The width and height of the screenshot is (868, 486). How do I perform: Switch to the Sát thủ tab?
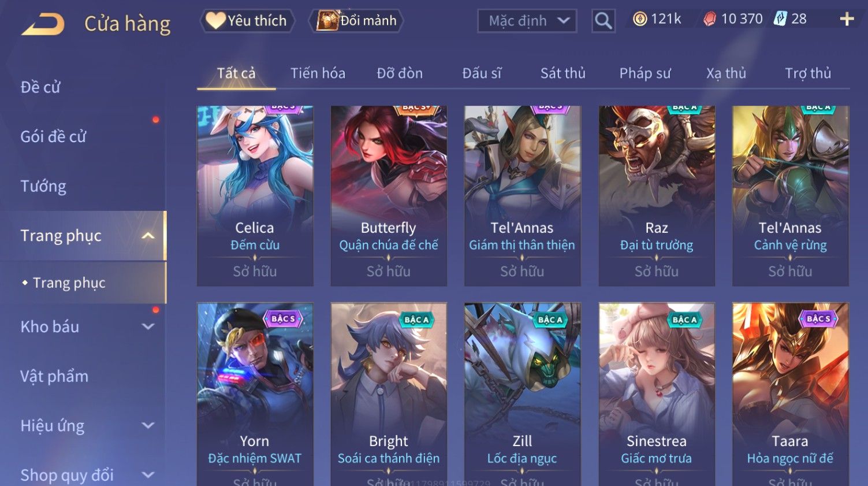(x=563, y=73)
